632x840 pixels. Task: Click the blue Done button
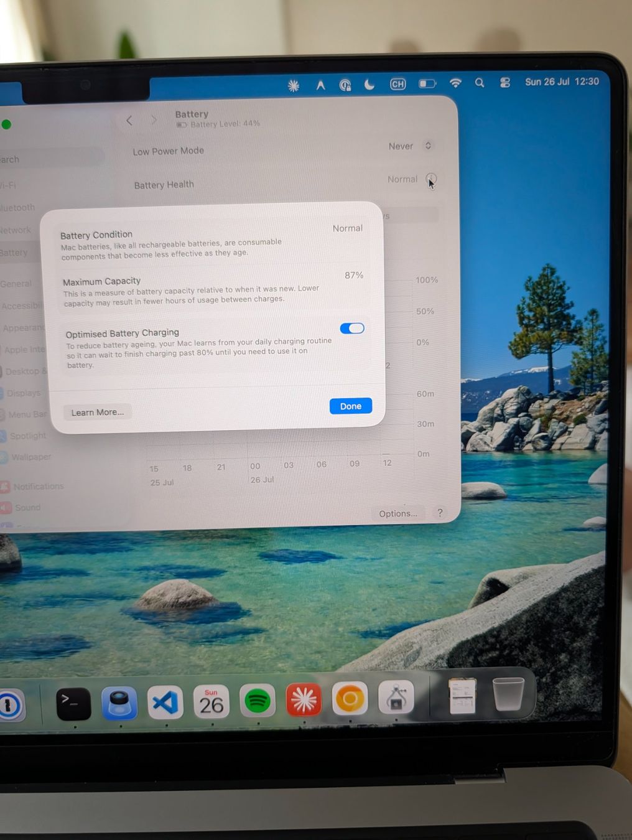(x=351, y=406)
